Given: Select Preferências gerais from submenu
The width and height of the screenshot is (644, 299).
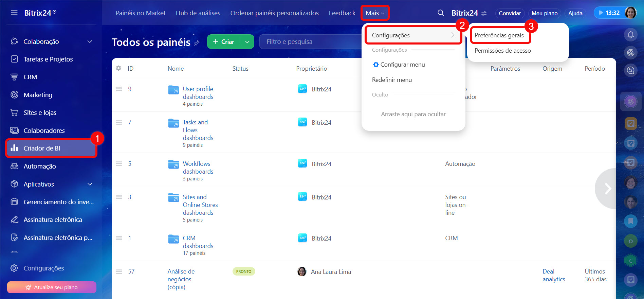Looking at the screenshot, I should 499,35.
